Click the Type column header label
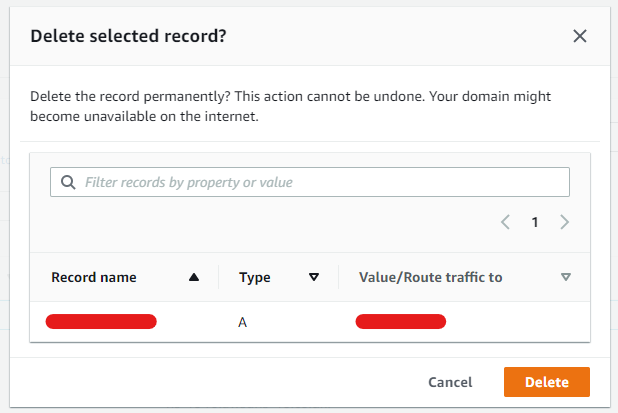The image size is (618, 413). pos(255,277)
